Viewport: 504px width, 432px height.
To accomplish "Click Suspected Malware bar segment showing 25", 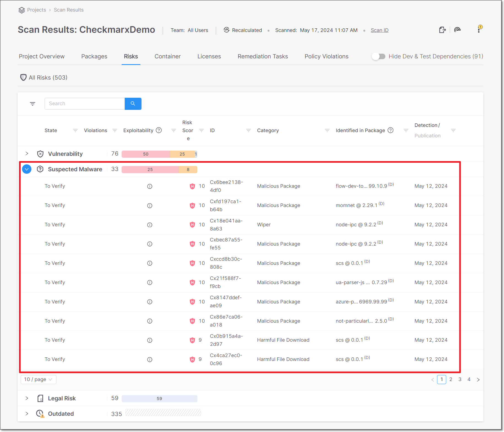I will [150, 170].
